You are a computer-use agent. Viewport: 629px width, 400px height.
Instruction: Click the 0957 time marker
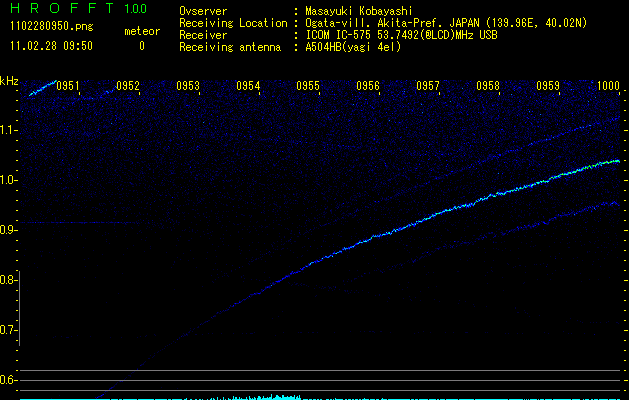(428, 86)
